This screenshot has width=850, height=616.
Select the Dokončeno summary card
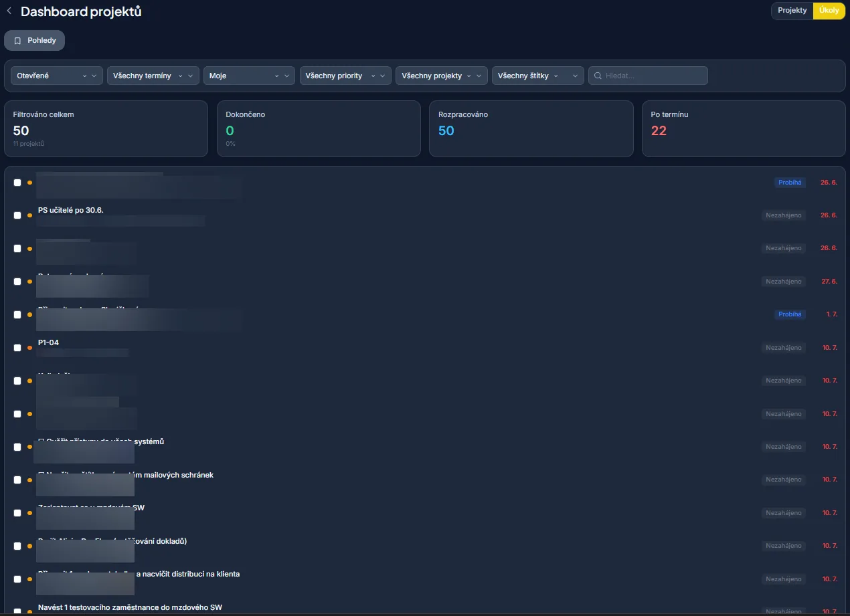(x=319, y=129)
